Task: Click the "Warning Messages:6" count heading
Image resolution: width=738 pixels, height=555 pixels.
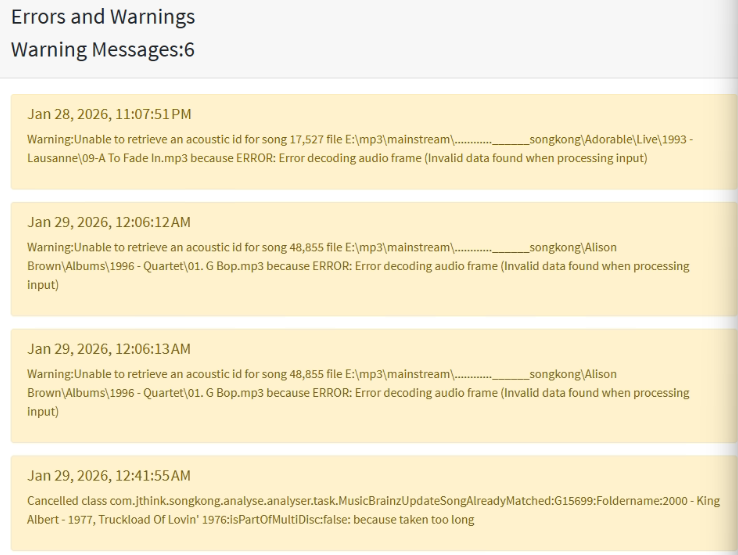Action: tap(103, 49)
